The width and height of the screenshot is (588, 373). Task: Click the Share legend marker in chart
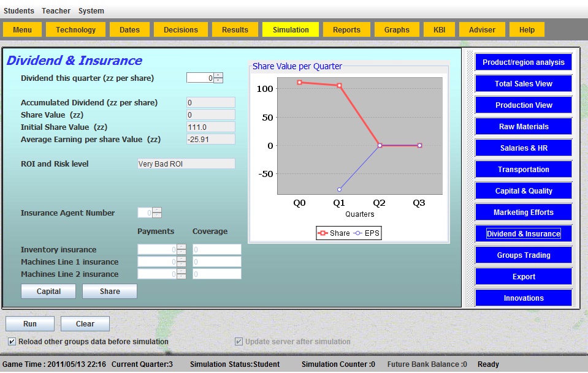point(323,233)
